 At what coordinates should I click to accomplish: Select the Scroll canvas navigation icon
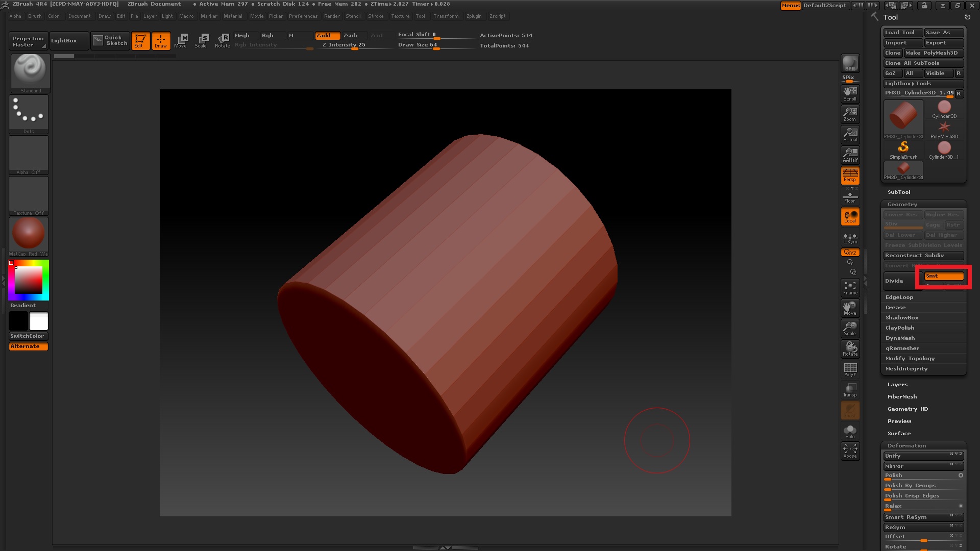850,93
